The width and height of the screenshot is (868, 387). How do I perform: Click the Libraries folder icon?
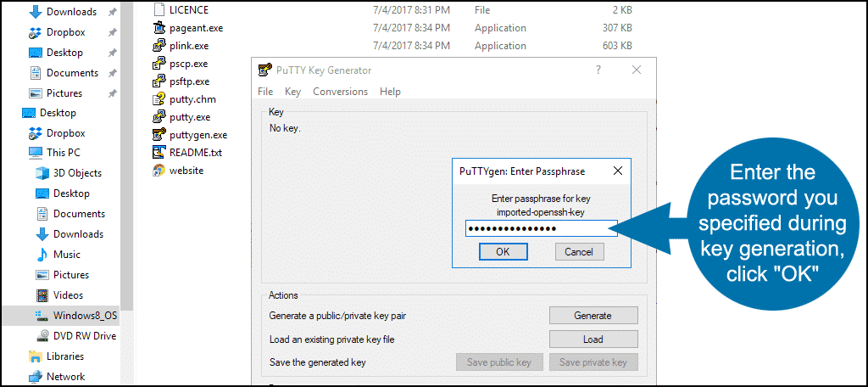click(36, 356)
